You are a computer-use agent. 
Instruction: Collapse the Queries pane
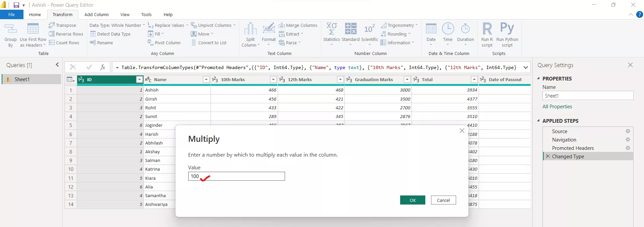point(57,65)
